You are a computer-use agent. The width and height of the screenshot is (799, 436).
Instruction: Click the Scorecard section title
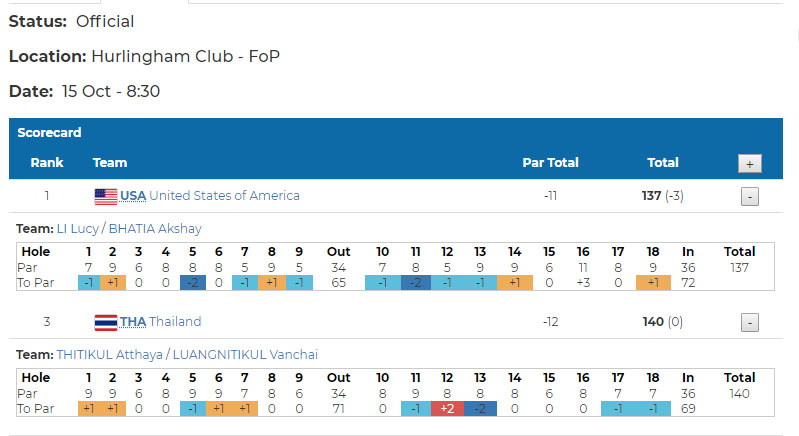[x=49, y=132]
